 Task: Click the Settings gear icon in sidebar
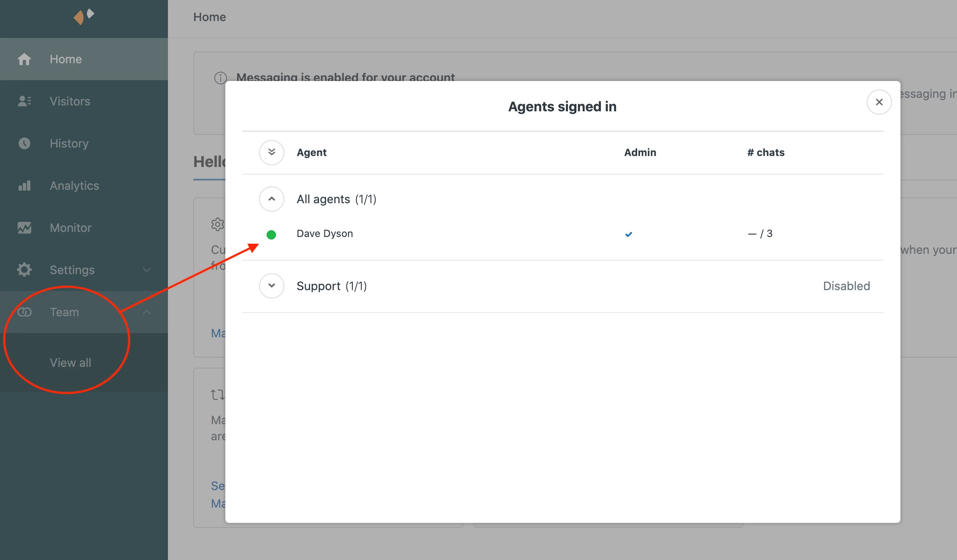pyautogui.click(x=24, y=270)
